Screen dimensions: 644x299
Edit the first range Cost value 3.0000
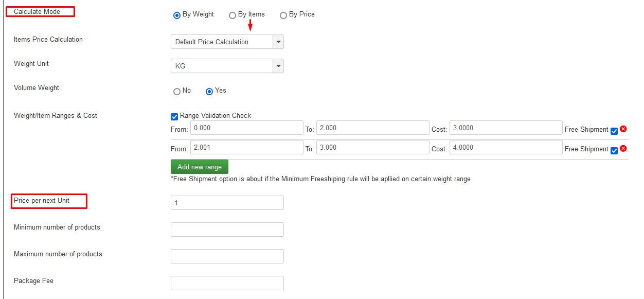click(x=506, y=128)
